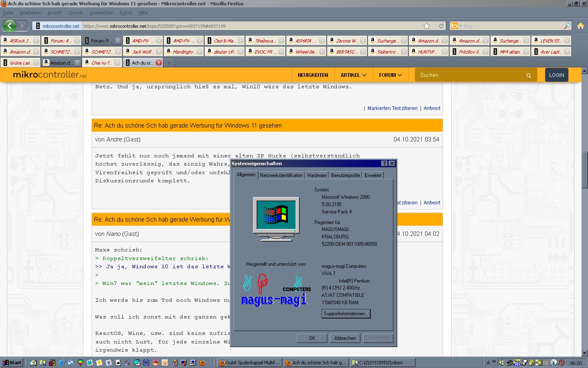The image size is (588, 368).
Task: Click the magnifier icon in the Suchen box
Action: [x=528, y=75]
